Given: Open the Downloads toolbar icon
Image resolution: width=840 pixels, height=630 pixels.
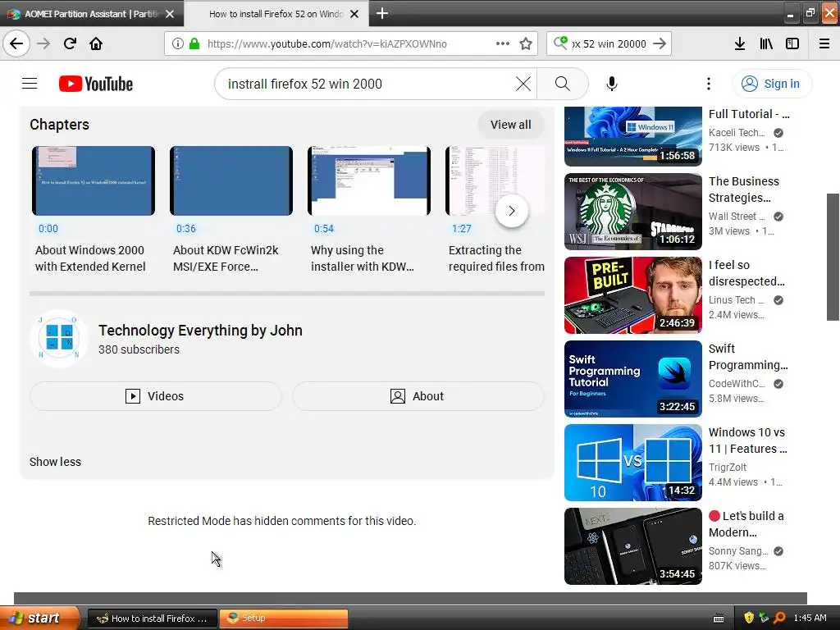Looking at the screenshot, I should tap(739, 43).
